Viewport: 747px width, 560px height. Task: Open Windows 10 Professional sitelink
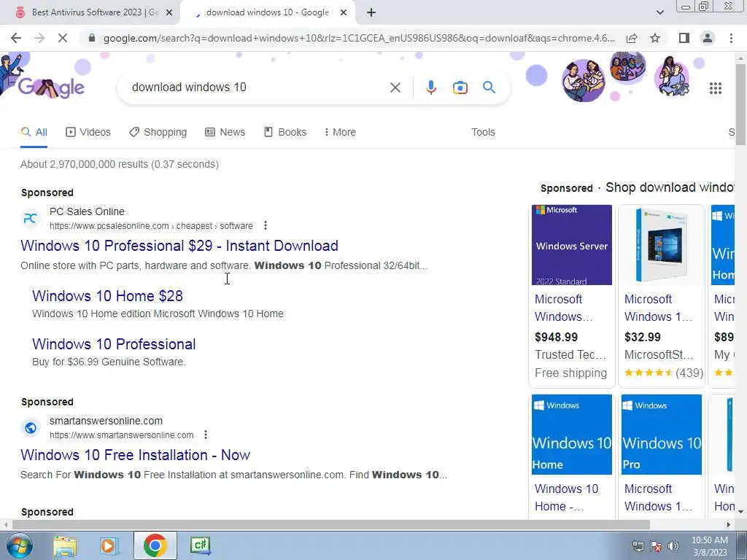114,344
